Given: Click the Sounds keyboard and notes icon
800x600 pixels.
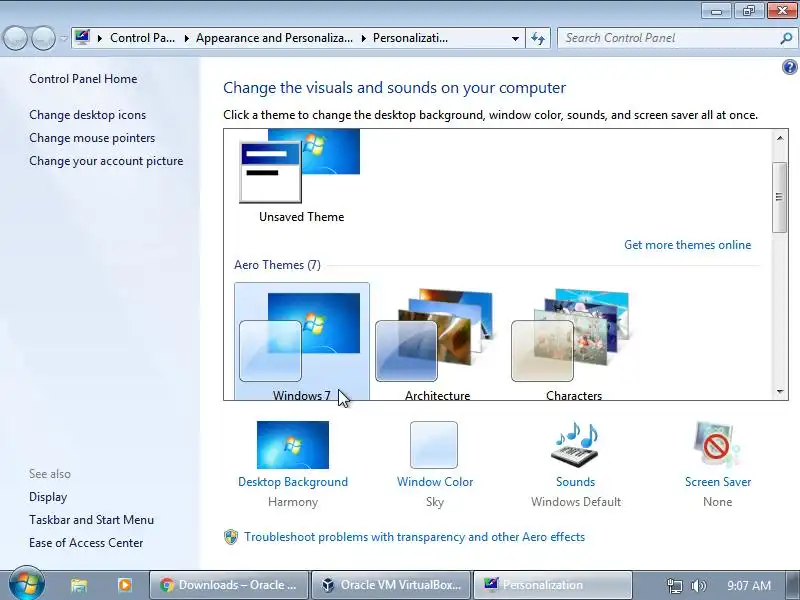Looking at the screenshot, I should [576, 445].
